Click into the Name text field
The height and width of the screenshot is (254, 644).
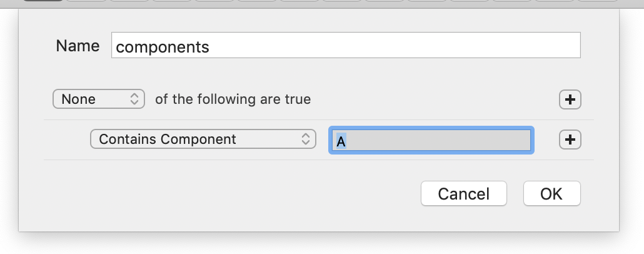coord(345,46)
